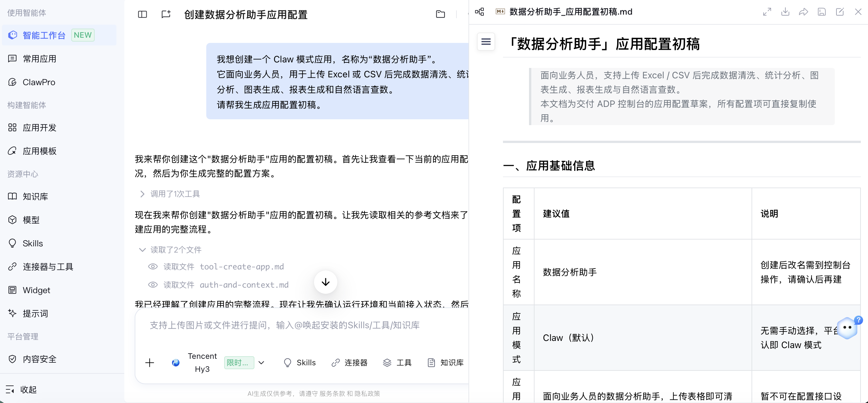Image resolution: width=868 pixels, height=403 pixels.
Task: Save the document with disk icon
Action: 822,12
